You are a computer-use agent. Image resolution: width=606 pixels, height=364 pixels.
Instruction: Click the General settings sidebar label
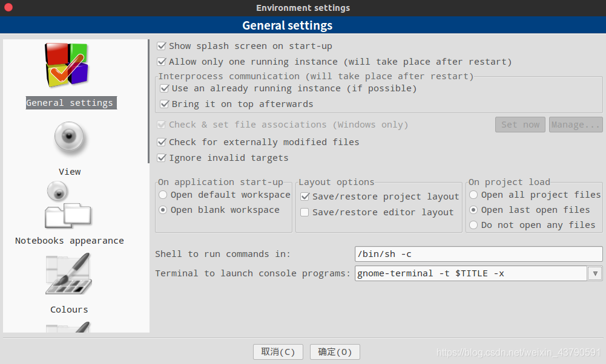[71, 103]
